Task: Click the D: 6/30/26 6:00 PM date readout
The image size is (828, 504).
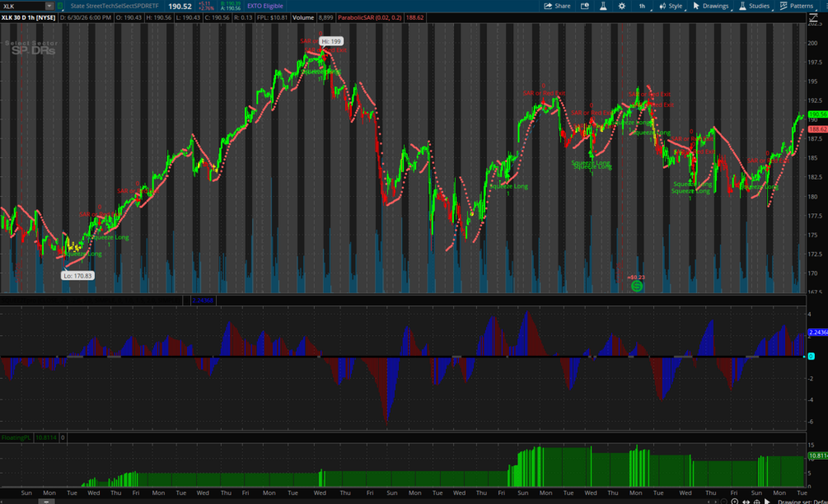Action: pyautogui.click(x=86, y=17)
